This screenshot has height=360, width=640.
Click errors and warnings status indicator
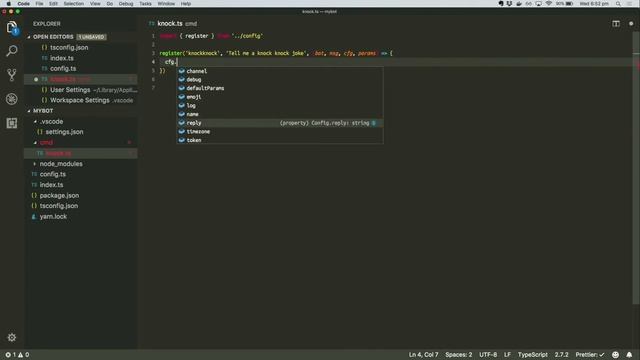(x=17, y=355)
